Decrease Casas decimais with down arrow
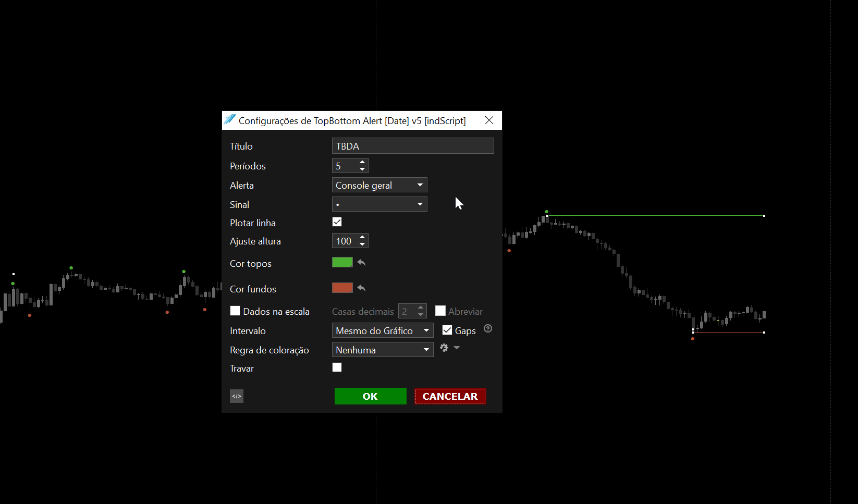 (x=421, y=315)
